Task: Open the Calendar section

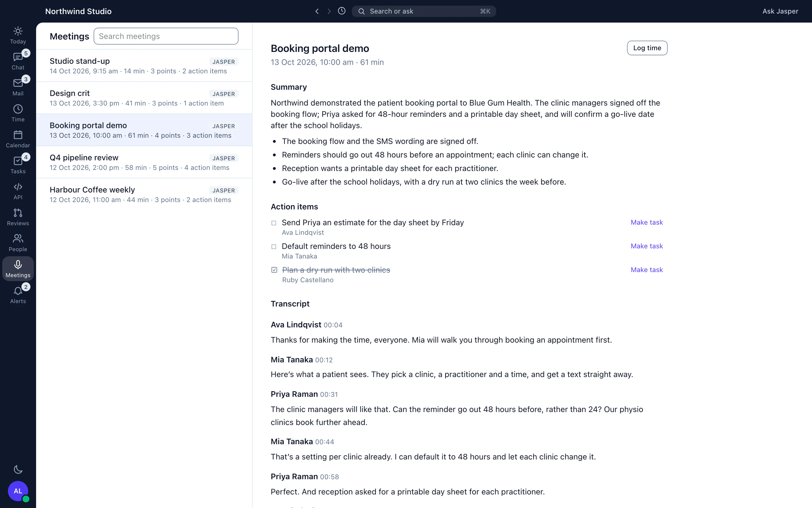Action: coord(18,139)
